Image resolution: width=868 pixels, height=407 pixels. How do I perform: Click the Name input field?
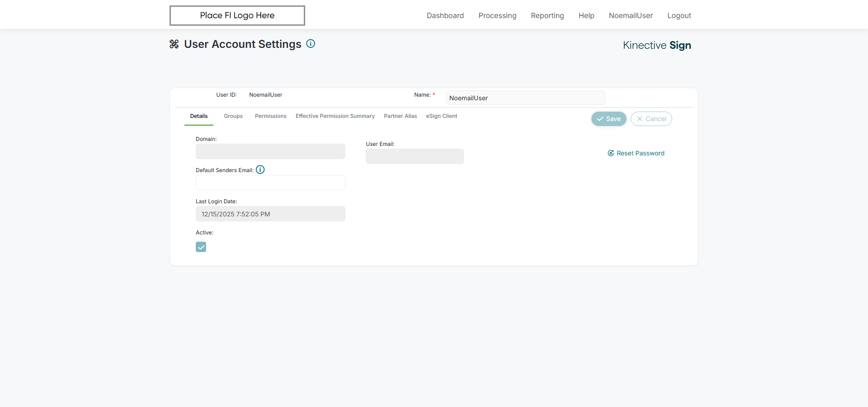pos(525,98)
